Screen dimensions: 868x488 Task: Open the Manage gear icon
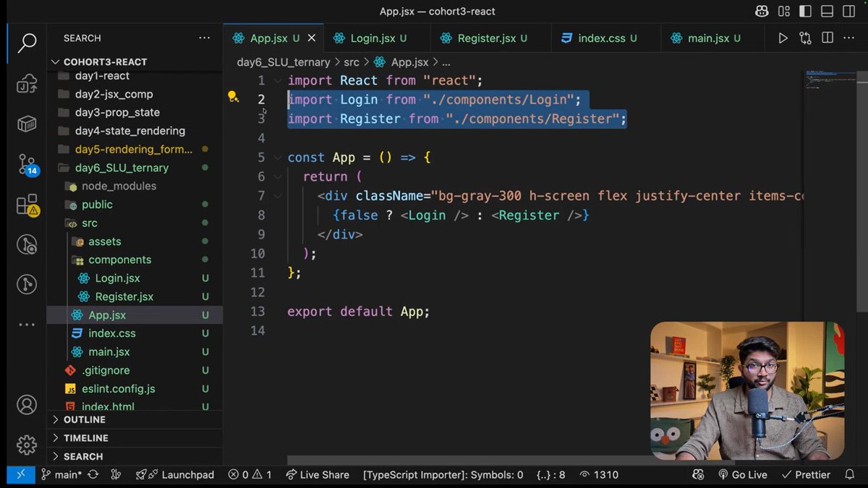pos(27,444)
